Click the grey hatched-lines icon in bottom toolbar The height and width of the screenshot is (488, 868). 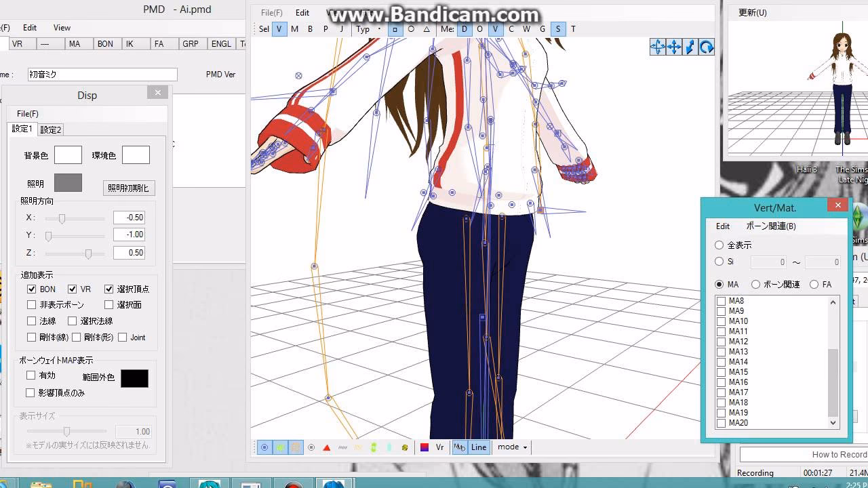pos(342,447)
